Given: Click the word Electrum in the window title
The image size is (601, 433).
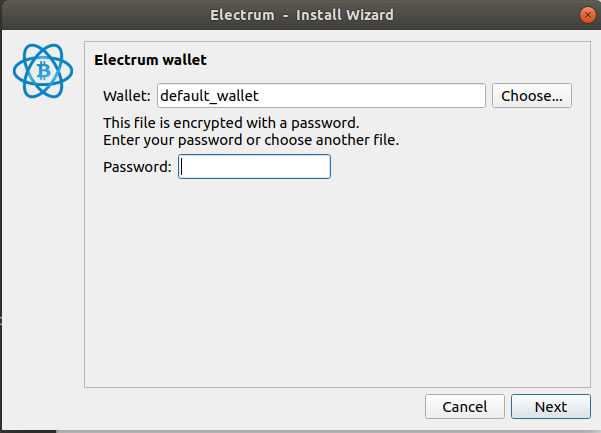Looking at the screenshot, I should click(242, 15).
